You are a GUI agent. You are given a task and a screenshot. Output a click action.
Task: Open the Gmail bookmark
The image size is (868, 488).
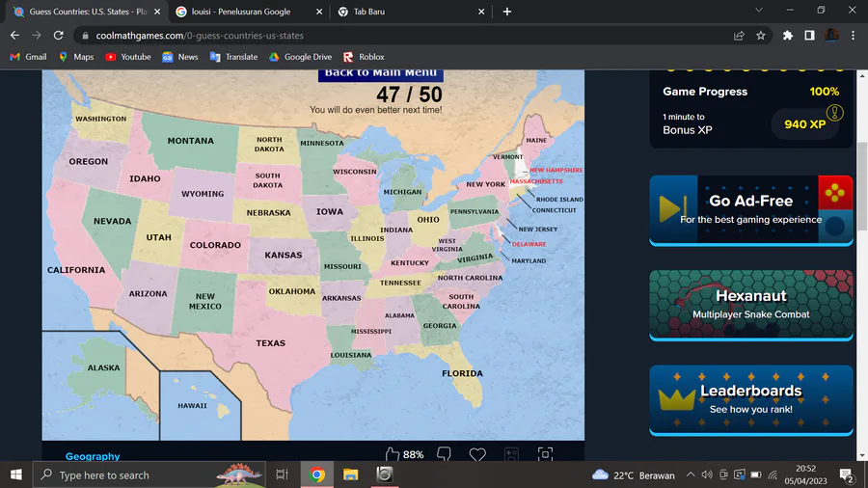[28, 57]
